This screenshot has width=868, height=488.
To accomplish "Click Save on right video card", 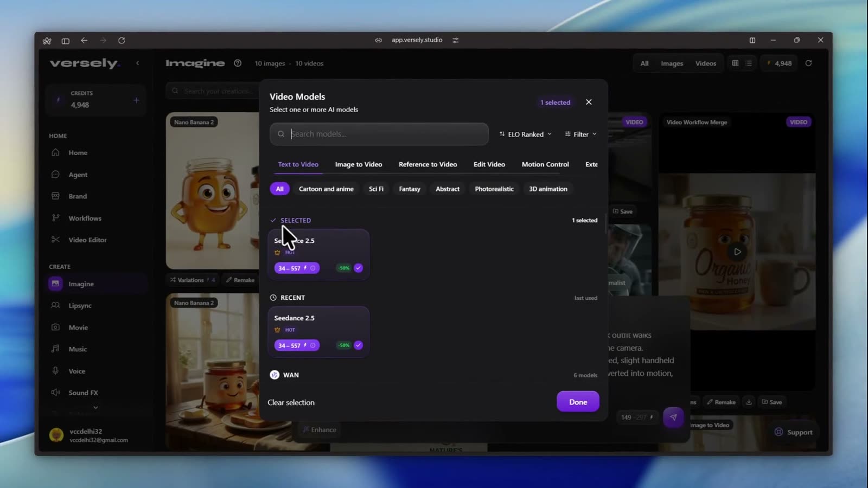I will [x=772, y=402].
